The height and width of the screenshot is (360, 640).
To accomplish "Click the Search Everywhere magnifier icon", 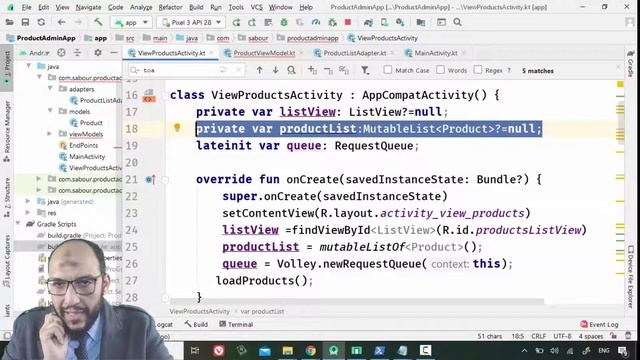I will (458, 22).
